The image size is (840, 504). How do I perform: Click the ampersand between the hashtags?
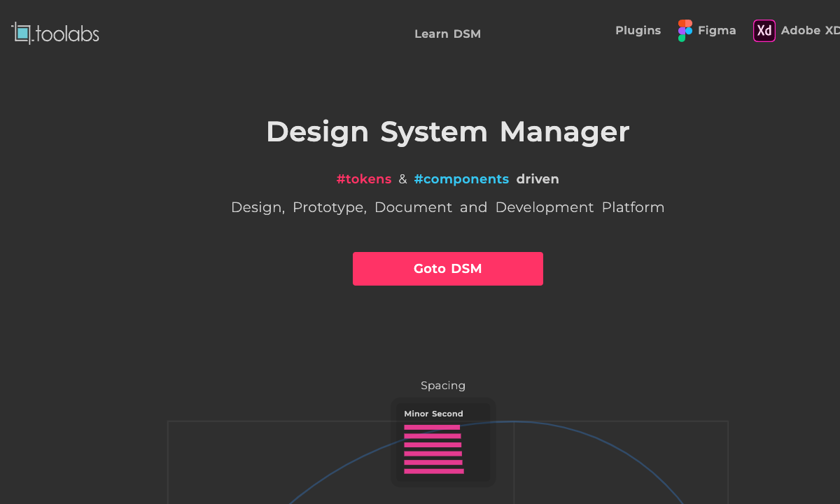pos(402,179)
